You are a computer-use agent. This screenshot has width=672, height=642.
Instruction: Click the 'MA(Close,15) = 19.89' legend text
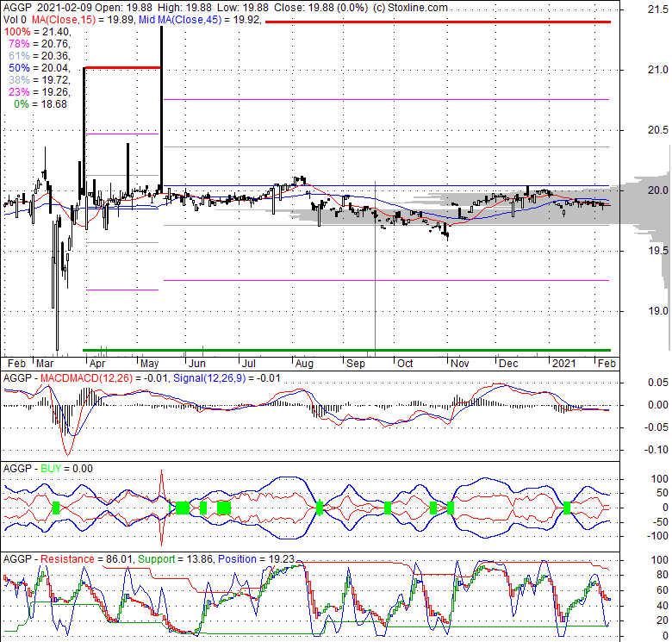point(83,20)
